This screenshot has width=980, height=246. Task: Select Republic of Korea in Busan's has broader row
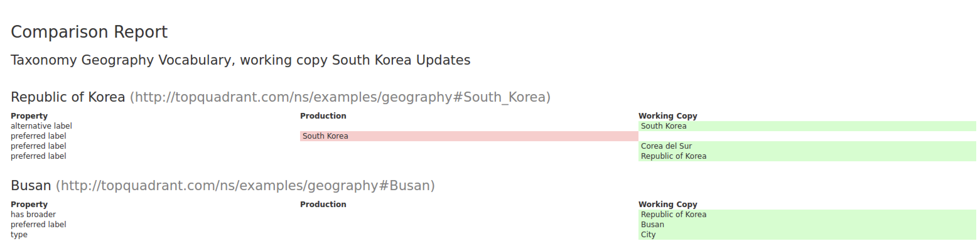(673, 214)
